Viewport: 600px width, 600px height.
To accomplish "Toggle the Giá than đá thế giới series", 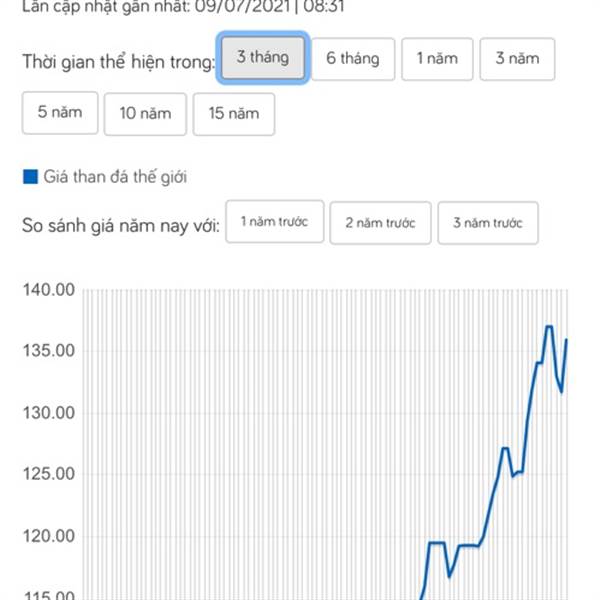I will pos(115,177).
